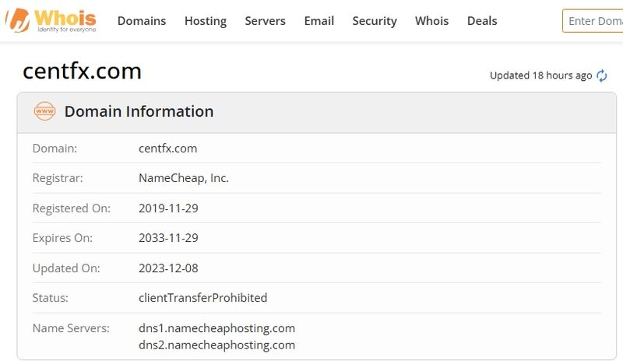The height and width of the screenshot is (364, 623).
Task: Select the updated date 2023-12-08
Action: [x=168, y=268]
